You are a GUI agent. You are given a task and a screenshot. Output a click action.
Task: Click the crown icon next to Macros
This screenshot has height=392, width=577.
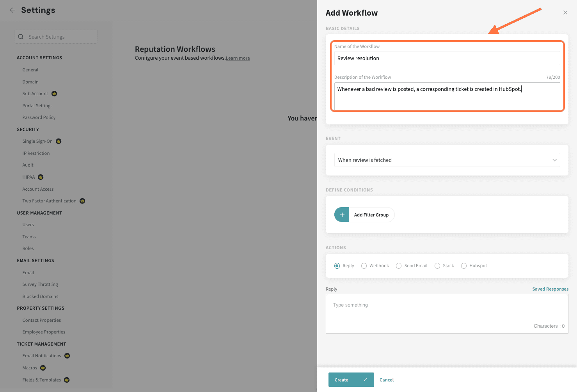point(43,368)
